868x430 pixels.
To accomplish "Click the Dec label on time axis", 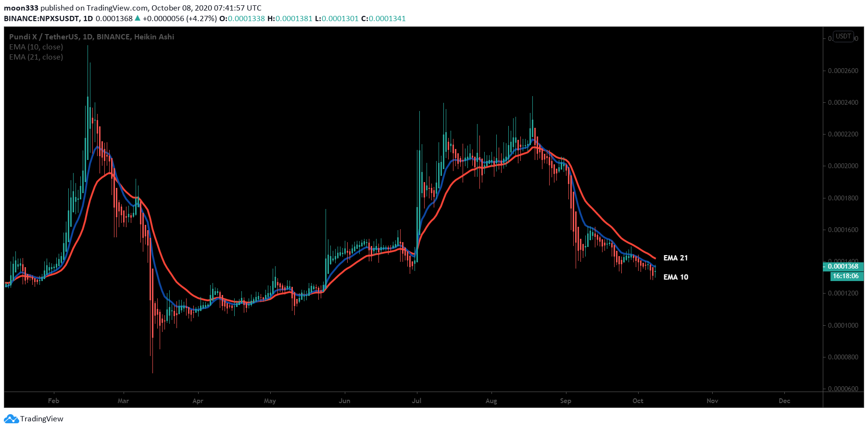I will (x=784, y=401).
